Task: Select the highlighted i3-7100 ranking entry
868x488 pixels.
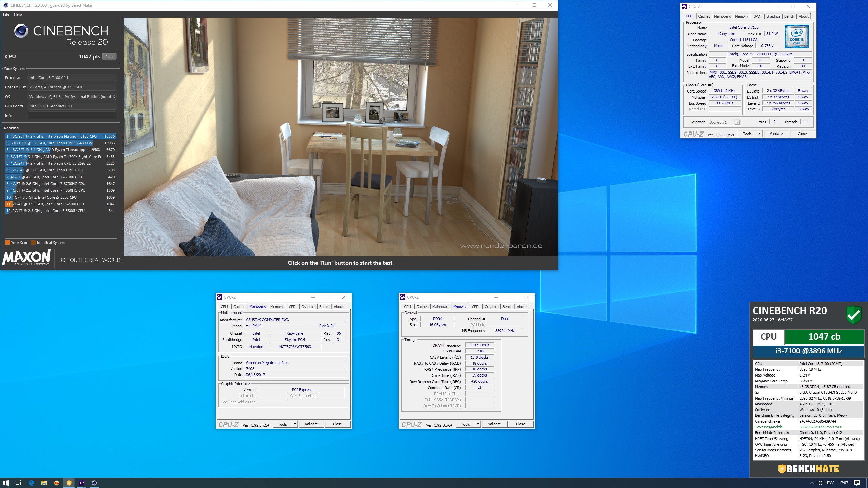Action: (x=60, y=204)
